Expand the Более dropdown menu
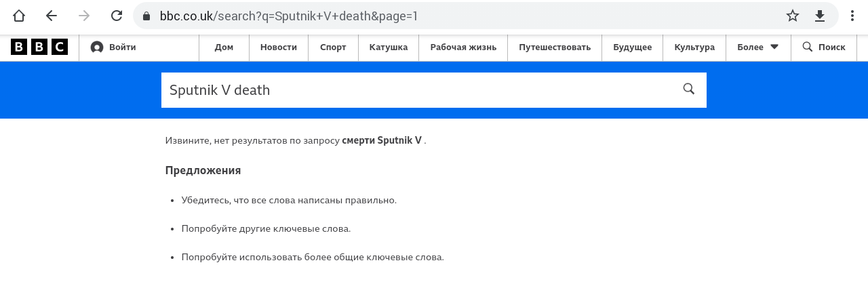Image resolution: width=868 pixels, height=286 pixels. coord(758,47)
